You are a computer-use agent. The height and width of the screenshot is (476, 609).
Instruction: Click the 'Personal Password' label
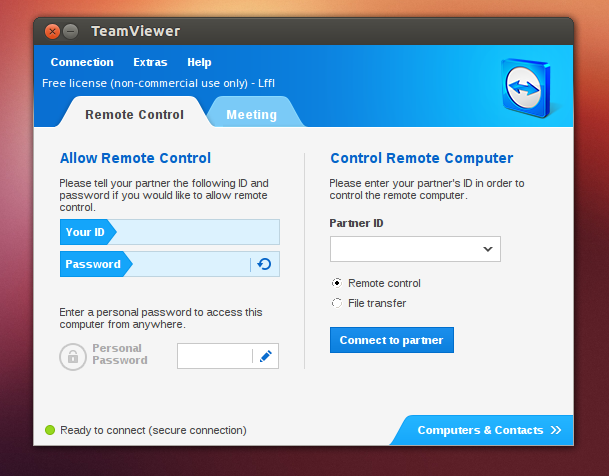click(120, 354)
